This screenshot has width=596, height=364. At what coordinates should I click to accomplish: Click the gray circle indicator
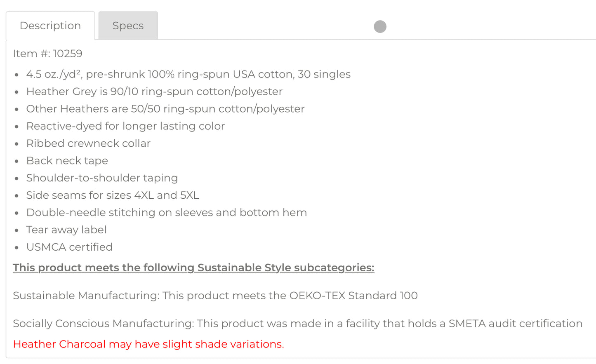380,27
